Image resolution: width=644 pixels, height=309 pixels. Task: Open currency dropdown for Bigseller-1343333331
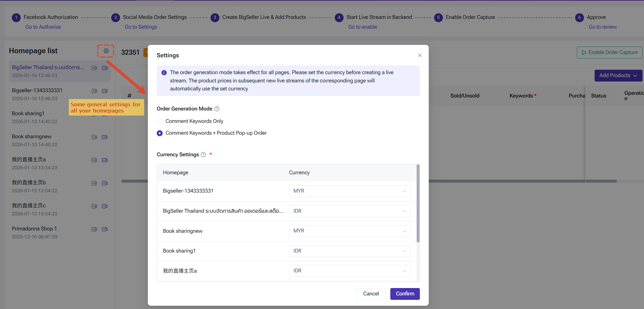coord(350,191)
